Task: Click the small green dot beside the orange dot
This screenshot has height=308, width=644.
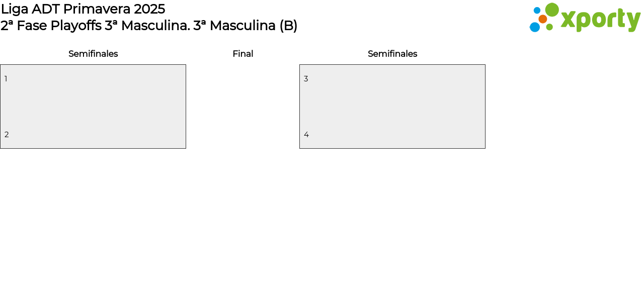Action: [549, 27]
